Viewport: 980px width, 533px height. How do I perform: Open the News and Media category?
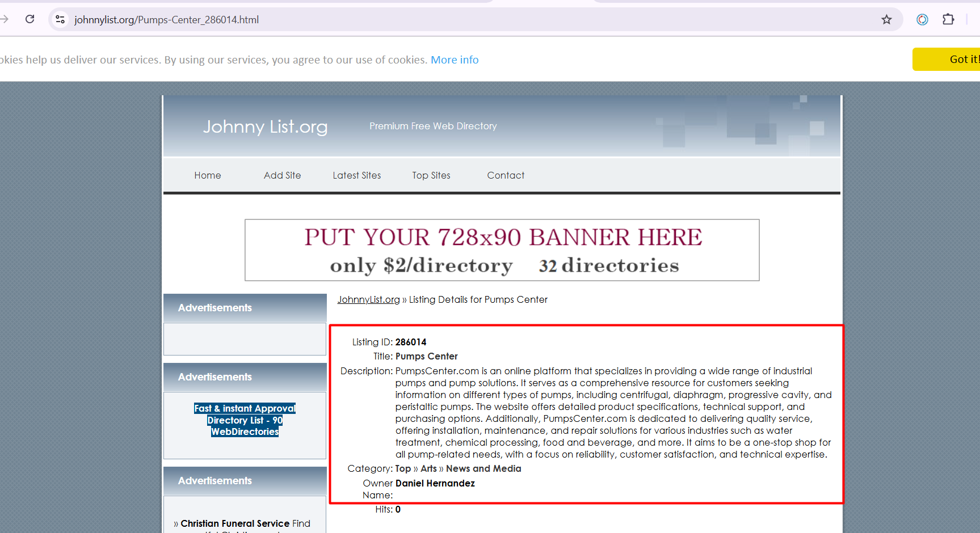click(483, 468)
